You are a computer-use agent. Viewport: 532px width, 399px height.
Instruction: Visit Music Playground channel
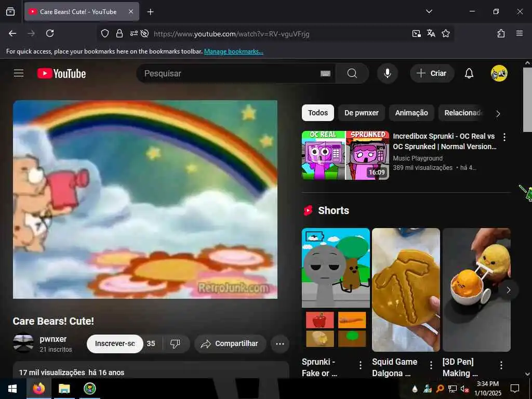tap(418, 158)
